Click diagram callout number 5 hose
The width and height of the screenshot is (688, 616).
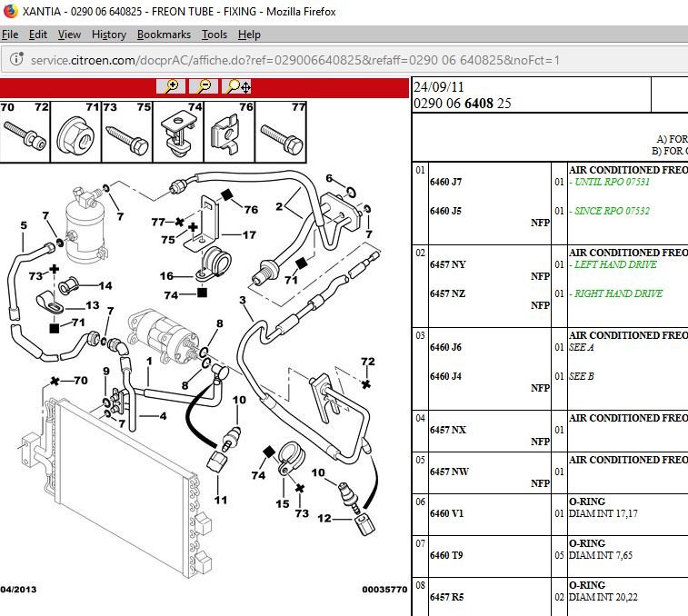pyautogui.click(x=24, y=225)
